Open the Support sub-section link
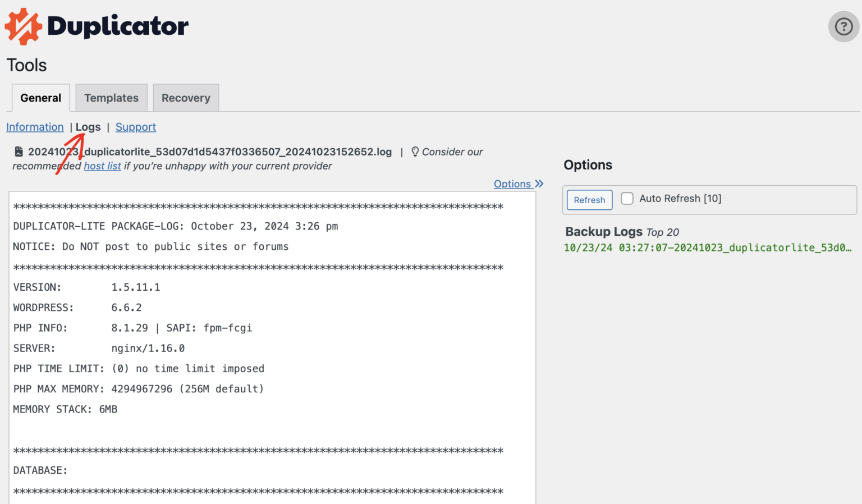The width and height of the screenshot is (862, 504). pyautogui.click(x=136, y=127)
